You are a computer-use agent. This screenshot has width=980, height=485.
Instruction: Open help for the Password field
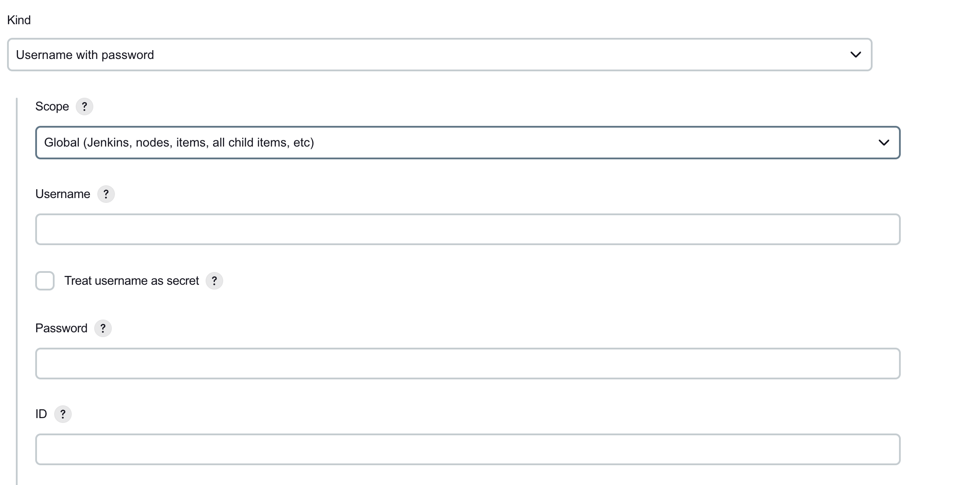pos(103,328)
